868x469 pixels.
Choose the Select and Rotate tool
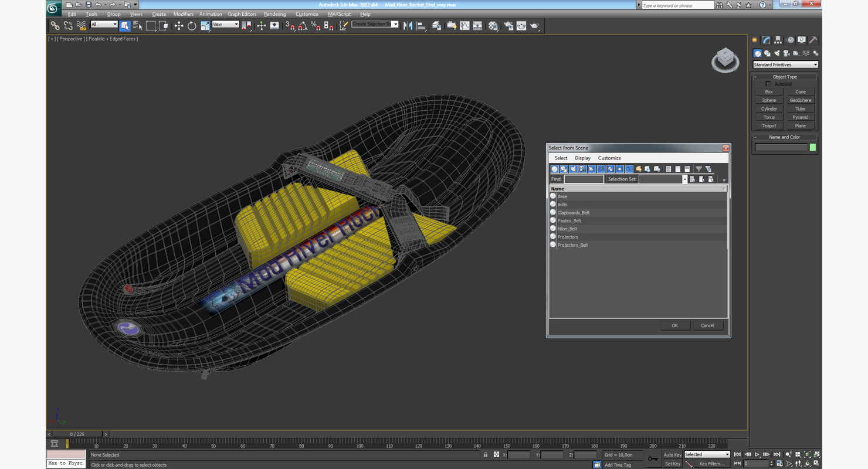192,26
